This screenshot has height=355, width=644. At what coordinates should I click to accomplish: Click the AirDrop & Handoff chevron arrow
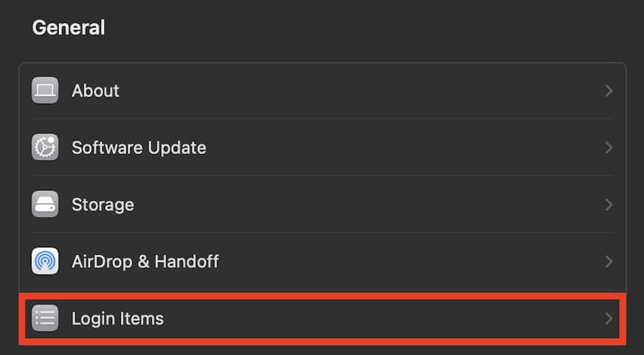point(608,261)
